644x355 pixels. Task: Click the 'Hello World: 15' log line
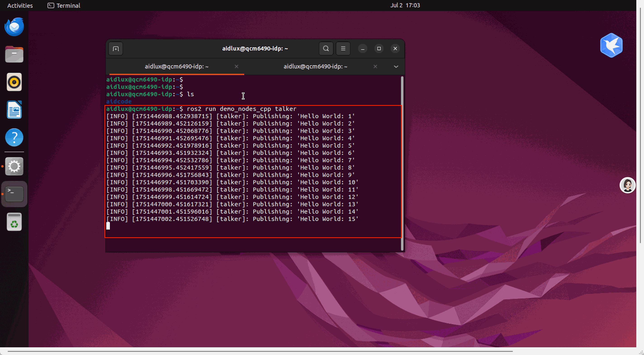point(232,219)
